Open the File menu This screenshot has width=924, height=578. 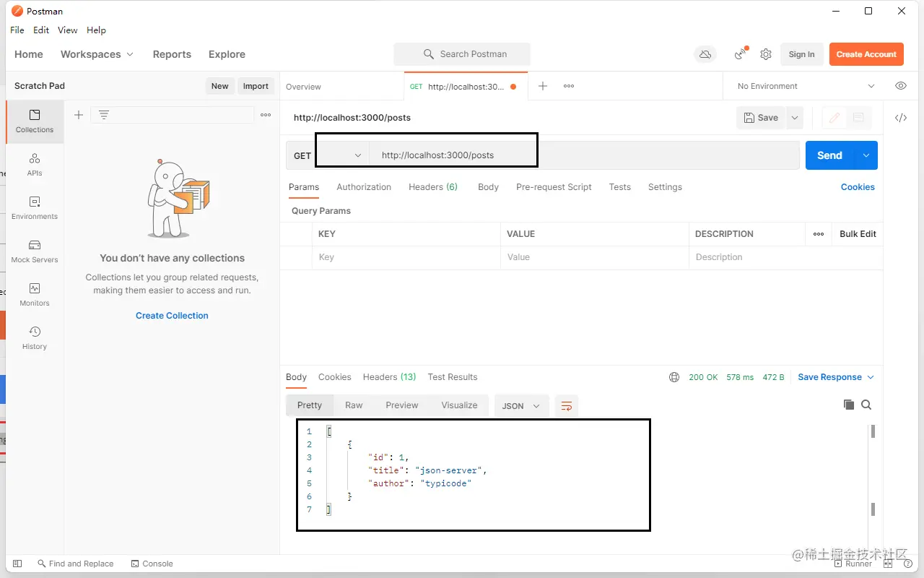(x=17, y=30)
